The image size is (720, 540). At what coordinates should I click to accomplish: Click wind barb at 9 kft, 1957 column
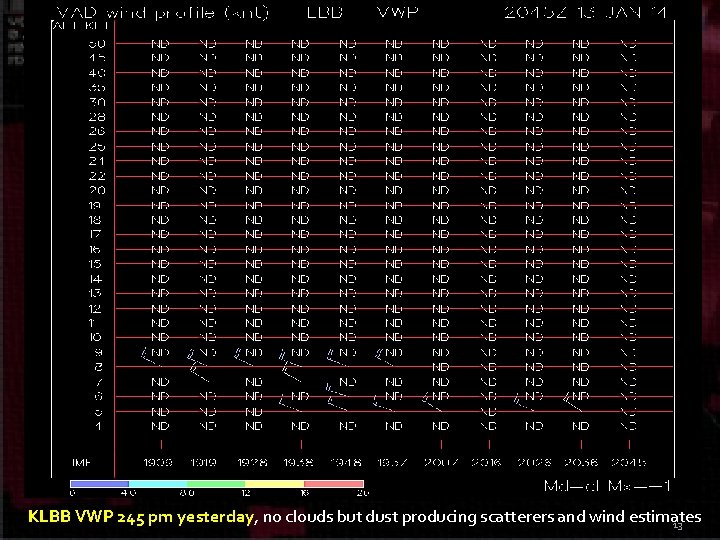click(x=384, y=358)
